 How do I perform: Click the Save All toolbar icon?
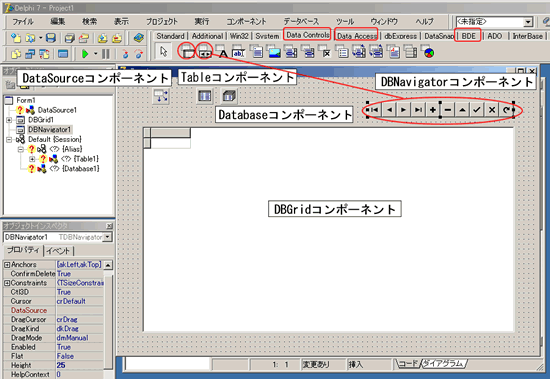pyautogui.click(x=70, y=37)
